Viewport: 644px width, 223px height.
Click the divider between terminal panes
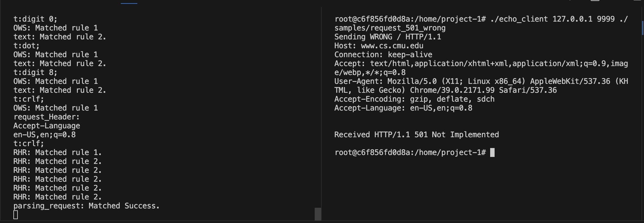pyautogui.click(x=321, y=114)
